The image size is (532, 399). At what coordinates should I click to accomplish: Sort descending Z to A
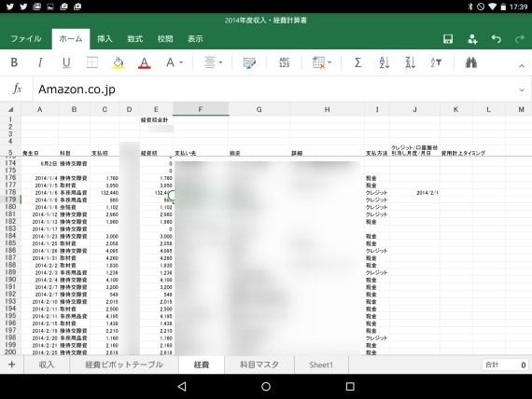coord(410,62)
